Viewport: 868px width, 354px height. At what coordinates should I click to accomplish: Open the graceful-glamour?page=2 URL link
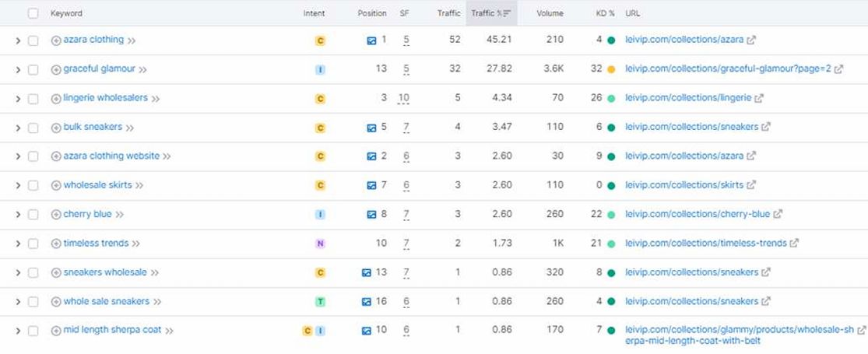tap(728, 69)
